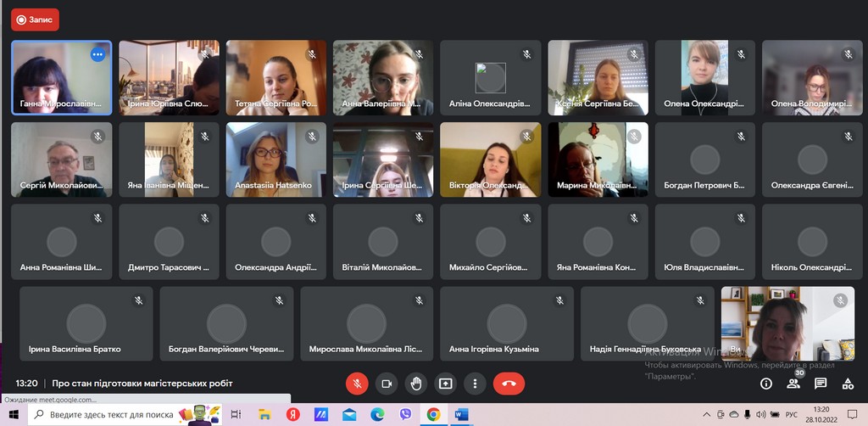Select Anastasiia Hatsenko's video tile
Screen dimensions: 868x426
(275, 160)
